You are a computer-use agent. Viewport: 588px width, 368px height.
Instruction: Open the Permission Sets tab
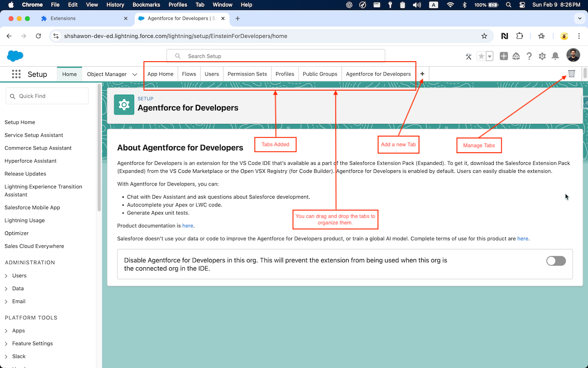(x=247, y=74)
